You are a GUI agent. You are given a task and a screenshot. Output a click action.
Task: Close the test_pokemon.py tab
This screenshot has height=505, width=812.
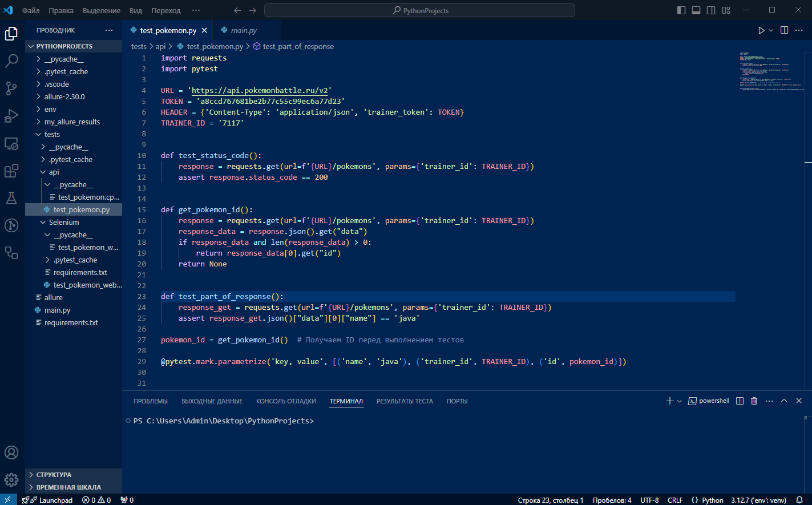204,30
